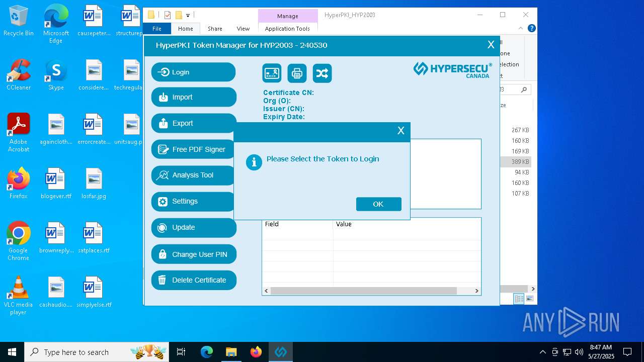Screen dimensions: 644x362
Task: Open the Application Tools tab
Action: 287,29
